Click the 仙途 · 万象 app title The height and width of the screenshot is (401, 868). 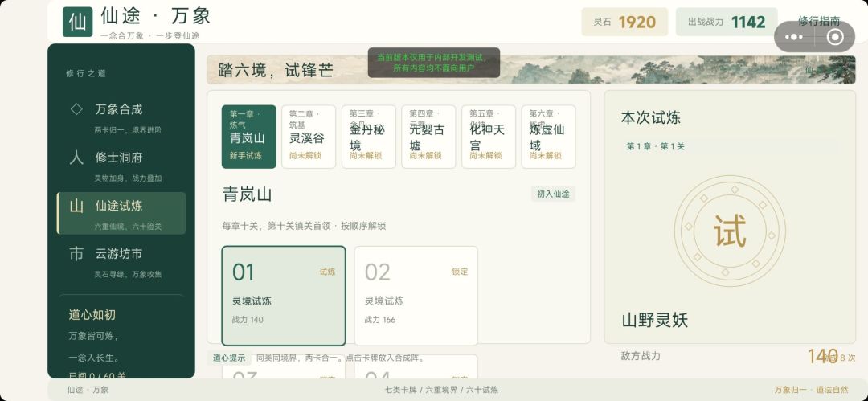click(156, 15)
